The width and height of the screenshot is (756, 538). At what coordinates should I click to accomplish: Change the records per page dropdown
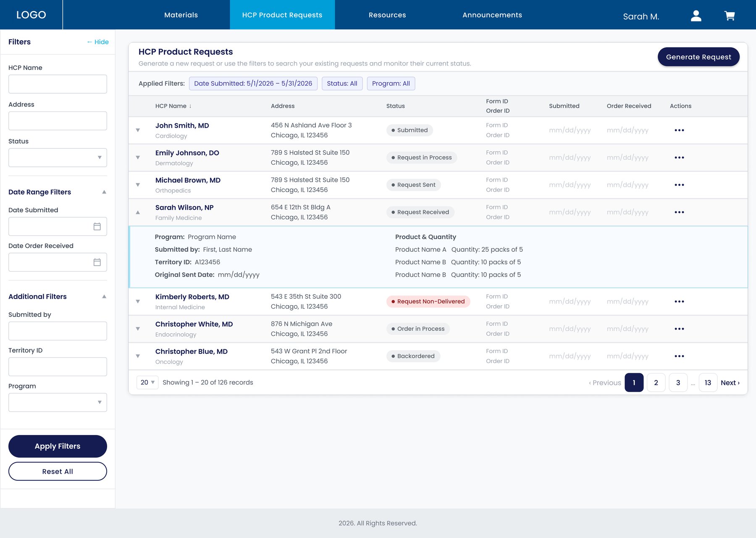147,382
